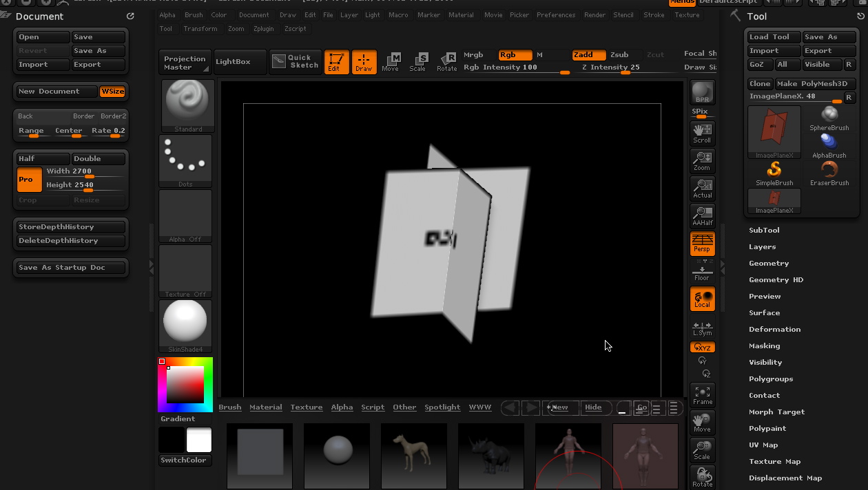The height and width of the screenshot is (490, 868).
Task: Click the ImagePlaneX large tool thumbnail
Action: 774,132
